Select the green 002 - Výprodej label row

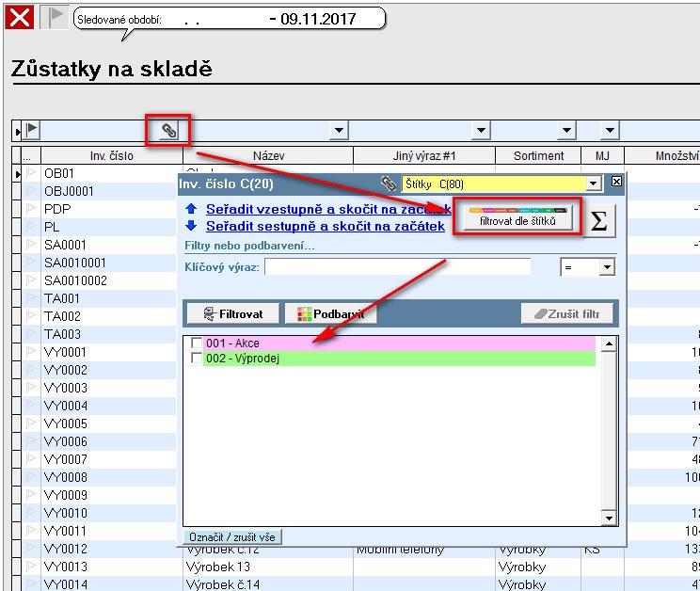(399, 358)
